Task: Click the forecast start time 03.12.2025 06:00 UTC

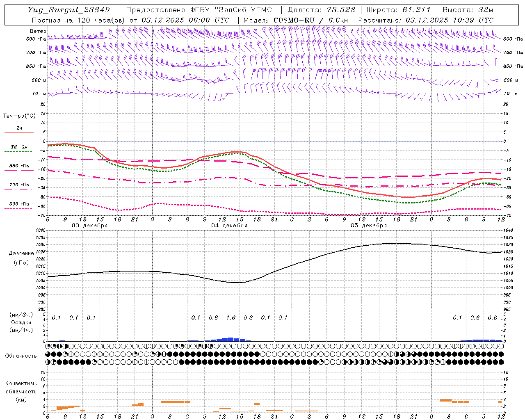Action: 185,20
